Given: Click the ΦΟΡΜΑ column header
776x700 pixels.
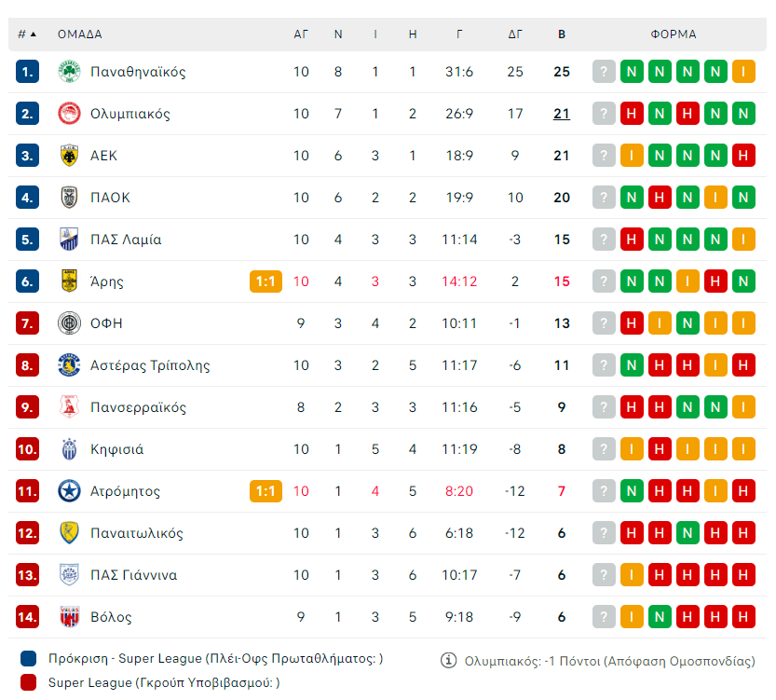Looking at the screenshot, I should click(674, 34).
